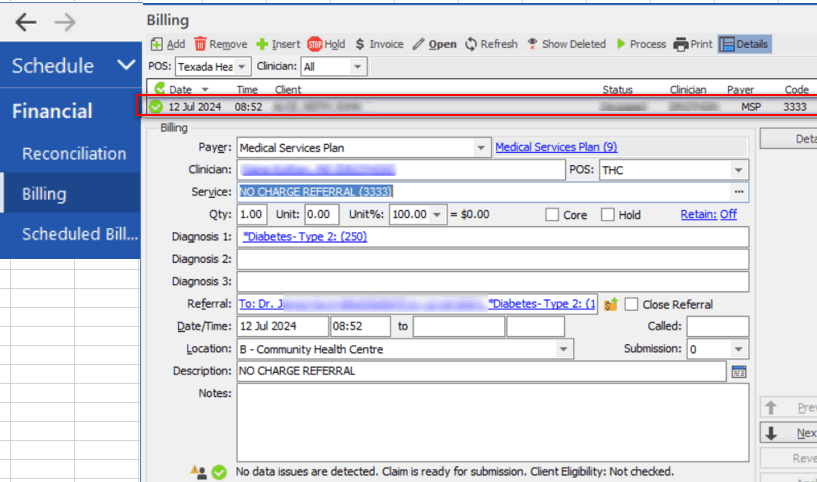Open the Medical Services Plan (9) link
This screenshot has width=817, height=482.
[556, 148]
